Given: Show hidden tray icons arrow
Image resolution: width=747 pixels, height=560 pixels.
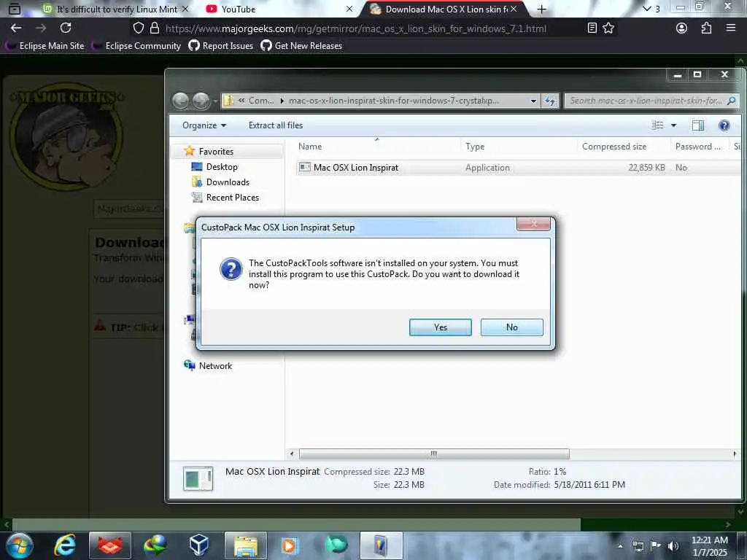Looking at the screenshot, I should (x=620, y=546).
